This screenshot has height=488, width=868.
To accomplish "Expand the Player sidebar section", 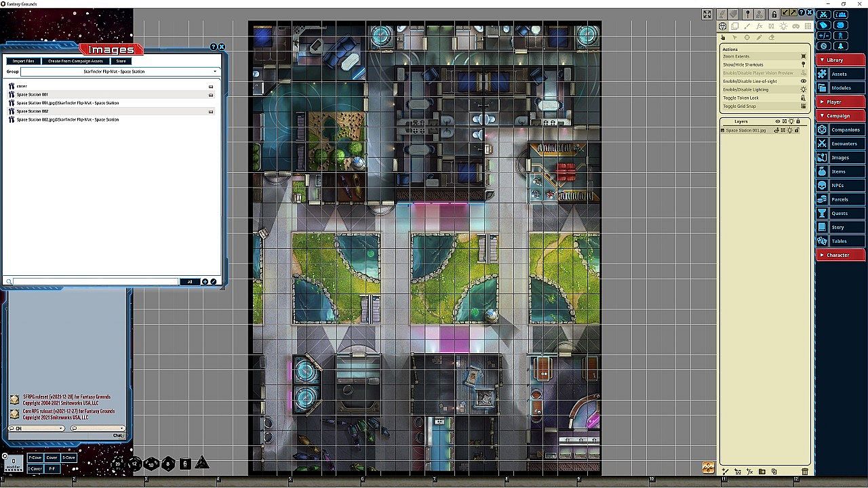I will [840, 102].
